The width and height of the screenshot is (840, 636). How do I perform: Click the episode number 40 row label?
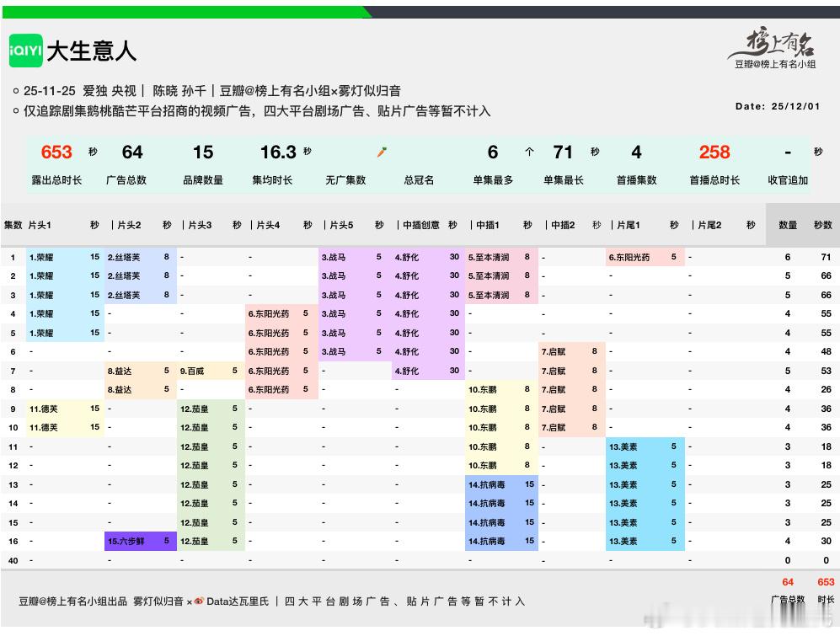tap(13, 560)
